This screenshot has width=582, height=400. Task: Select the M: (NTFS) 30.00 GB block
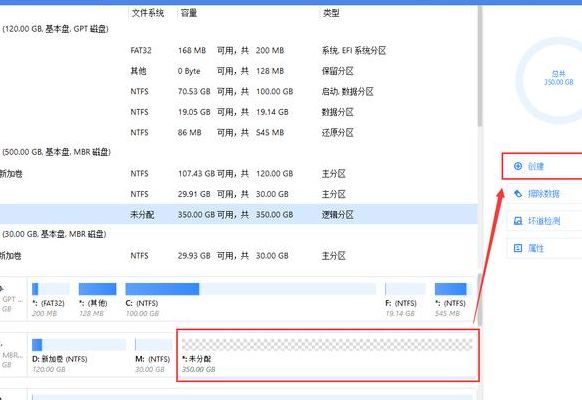(153, 355)
